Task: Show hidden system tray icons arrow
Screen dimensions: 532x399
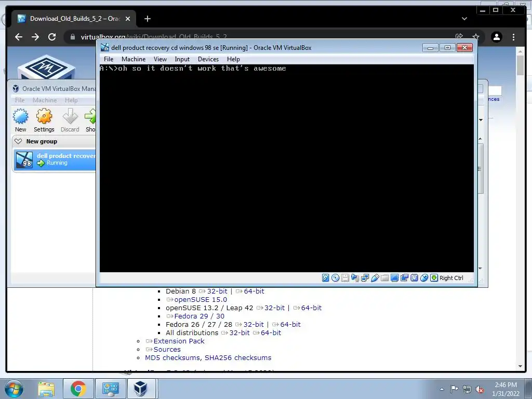Action: tap(442, 389)
